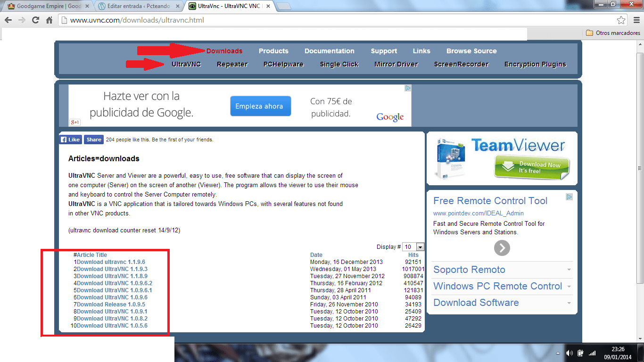
Task: Open the Products menu item
Action: (273, 51)
